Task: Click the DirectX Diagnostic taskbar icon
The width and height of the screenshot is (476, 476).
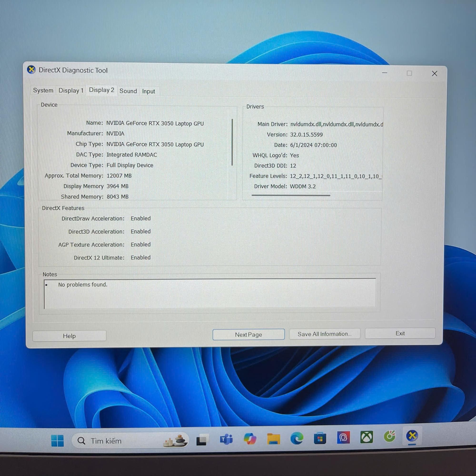Action: pyautogui.click(x=412, y=436)
